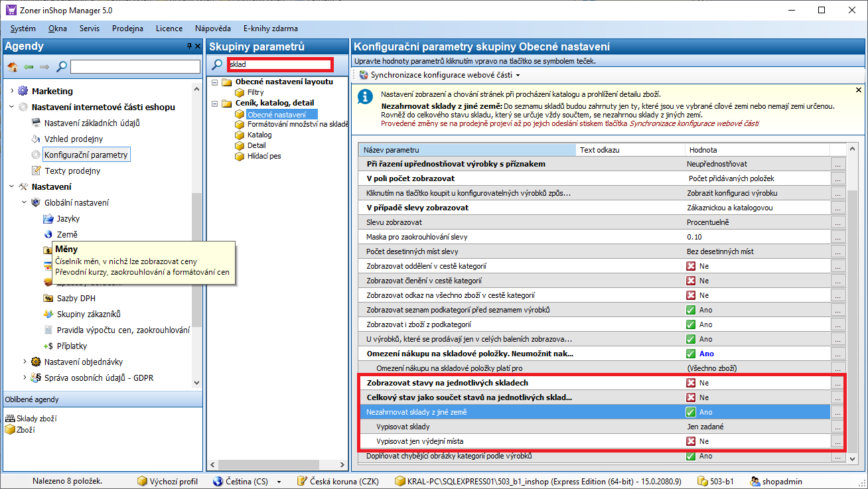Collapse the Nastavení internetové části eshopu node
Screen dimensions: 868x489
pos(12,107)
